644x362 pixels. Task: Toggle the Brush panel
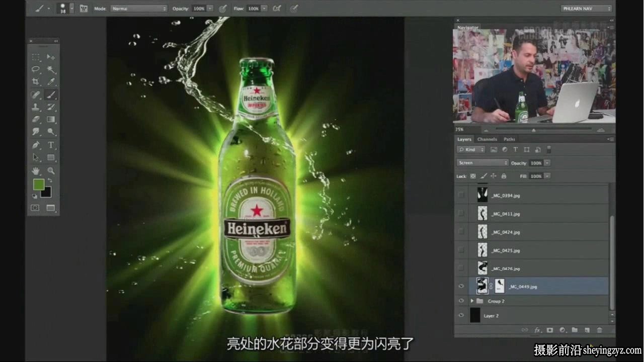[x=84, y=9]
